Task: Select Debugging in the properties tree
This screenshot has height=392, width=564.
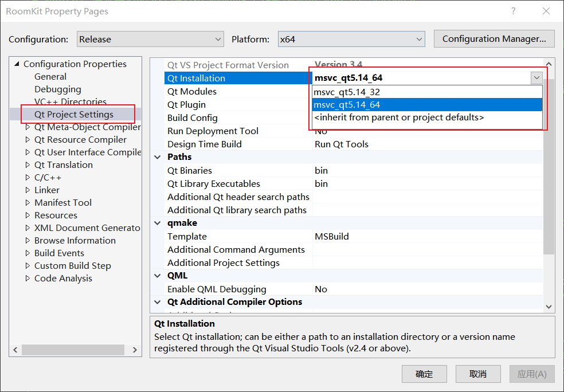Action: 58,89
